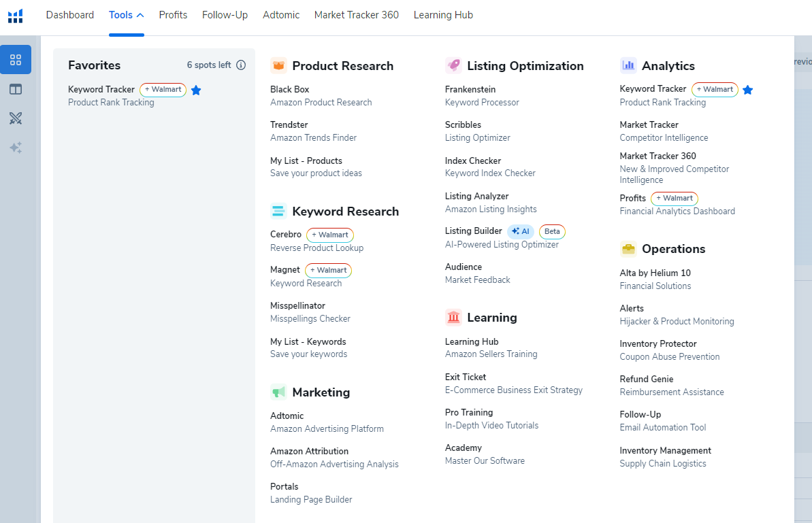Click the Keyword Research category icon

[x=278, y=211]
